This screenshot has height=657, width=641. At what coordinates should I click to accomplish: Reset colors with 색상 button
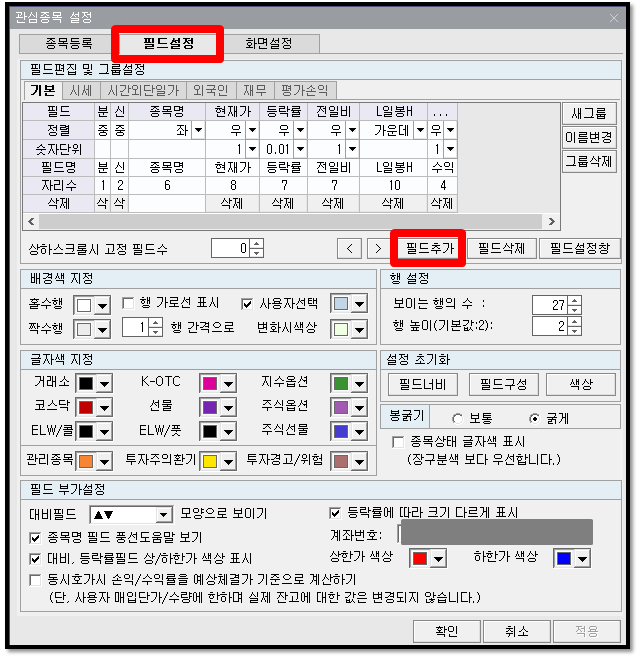[x=581, y=384]
